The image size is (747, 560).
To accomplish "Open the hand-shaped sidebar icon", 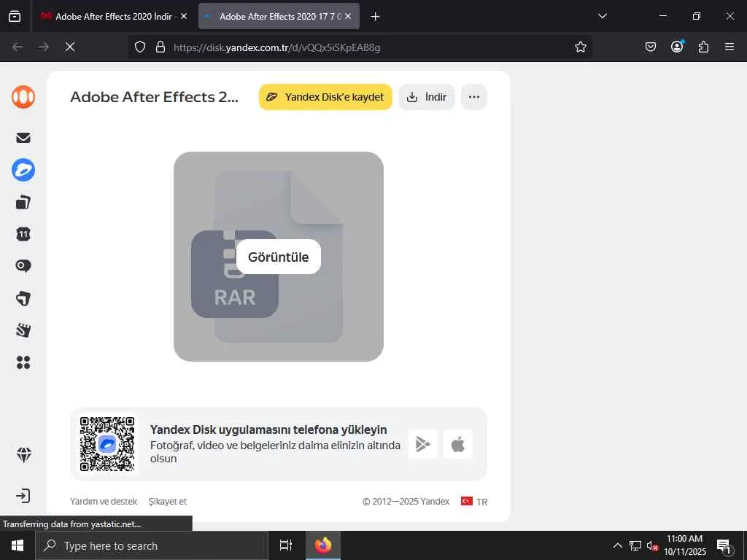I will (23, 330).
